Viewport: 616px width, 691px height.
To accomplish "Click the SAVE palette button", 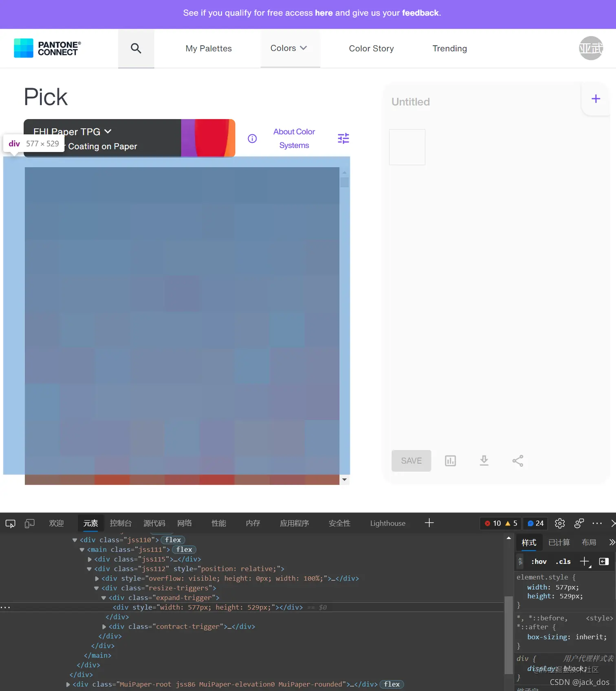I will point(411,461).
